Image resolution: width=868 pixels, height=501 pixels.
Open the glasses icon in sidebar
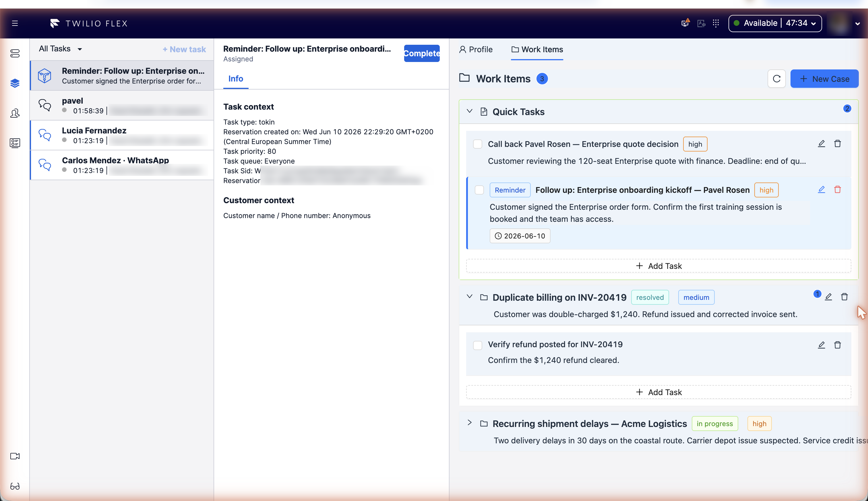tap(15, 486)
